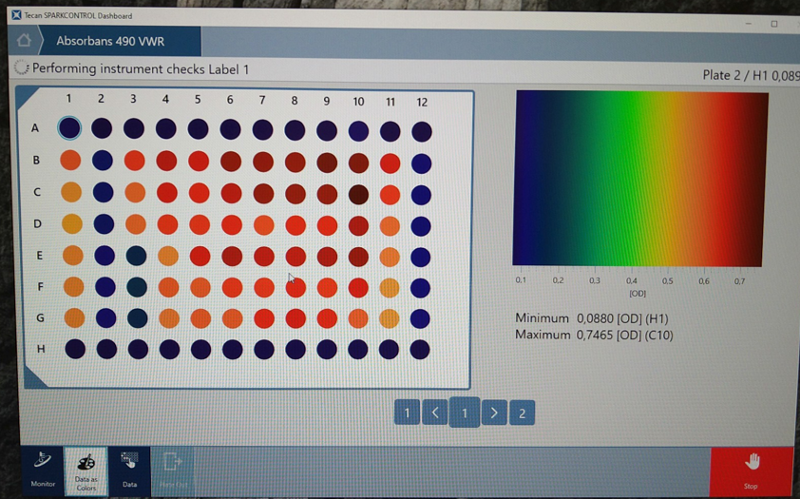Click the color gradient OD scale

640,178
